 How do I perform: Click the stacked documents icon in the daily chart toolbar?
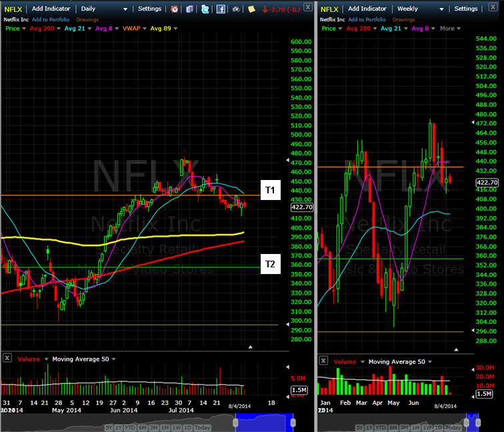tap(189, 9)
